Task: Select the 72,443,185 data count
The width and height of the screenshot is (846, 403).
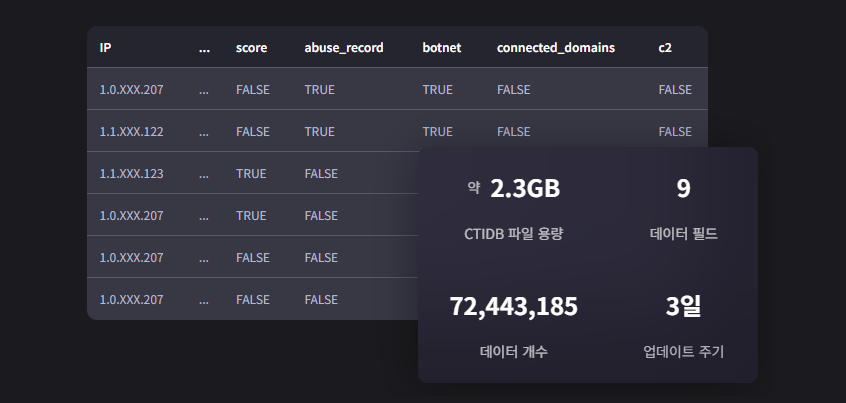Action: coord(514,307)
